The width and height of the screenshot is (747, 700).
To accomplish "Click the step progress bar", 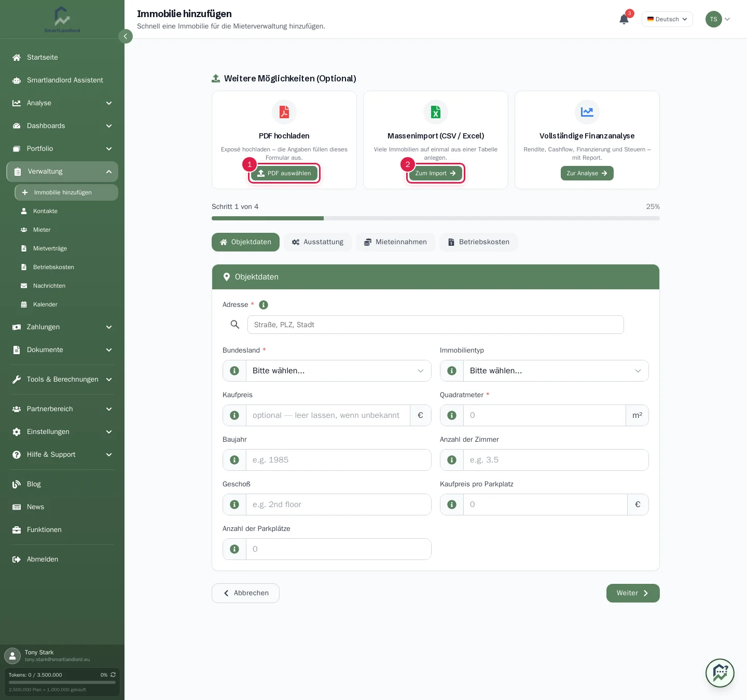I will coord(436,218).
